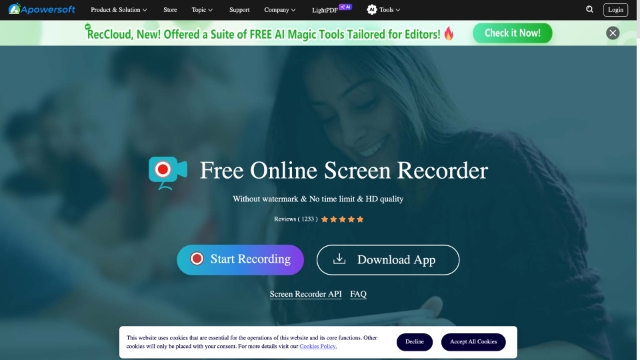The image size is (640, 360).
Task: Click the AI Tools round icon
Action: pyautogui.click(x=371, y=9)
